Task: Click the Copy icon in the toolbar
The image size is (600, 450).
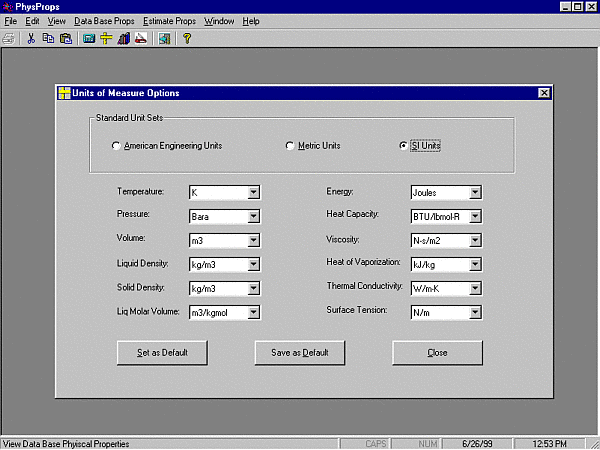Action: coord(48,39)
